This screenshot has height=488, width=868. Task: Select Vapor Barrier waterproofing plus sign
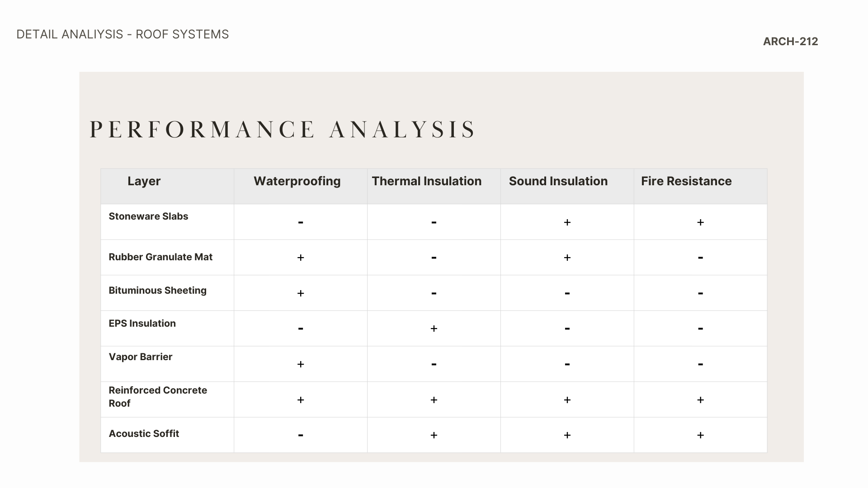click(301, 364)
